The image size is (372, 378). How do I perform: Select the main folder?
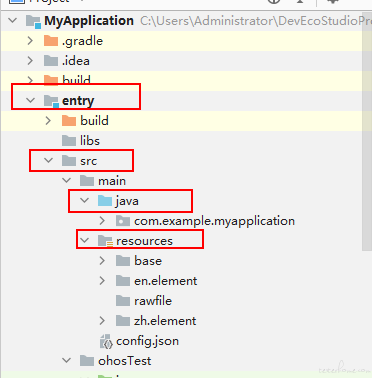pyautogui.click(x=103, y=181)
